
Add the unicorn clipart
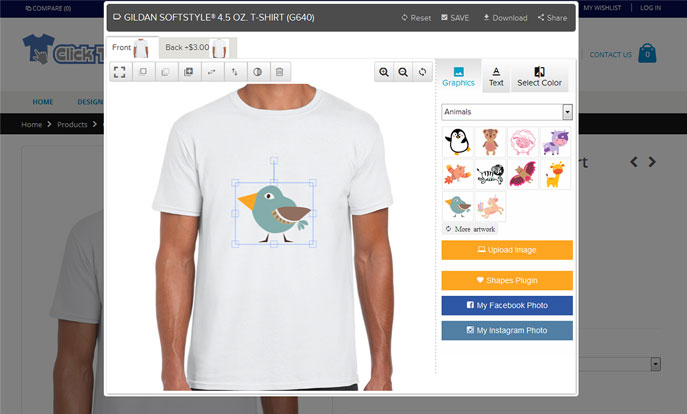click(490, 206)
